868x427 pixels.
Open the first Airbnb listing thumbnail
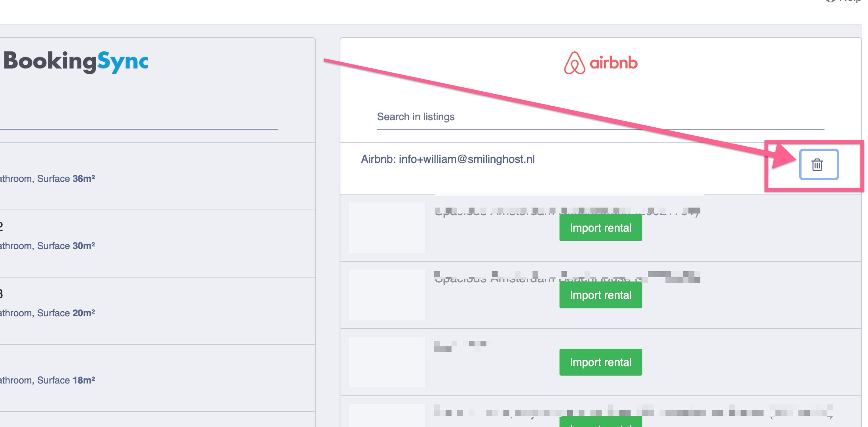tap(387, 228)
